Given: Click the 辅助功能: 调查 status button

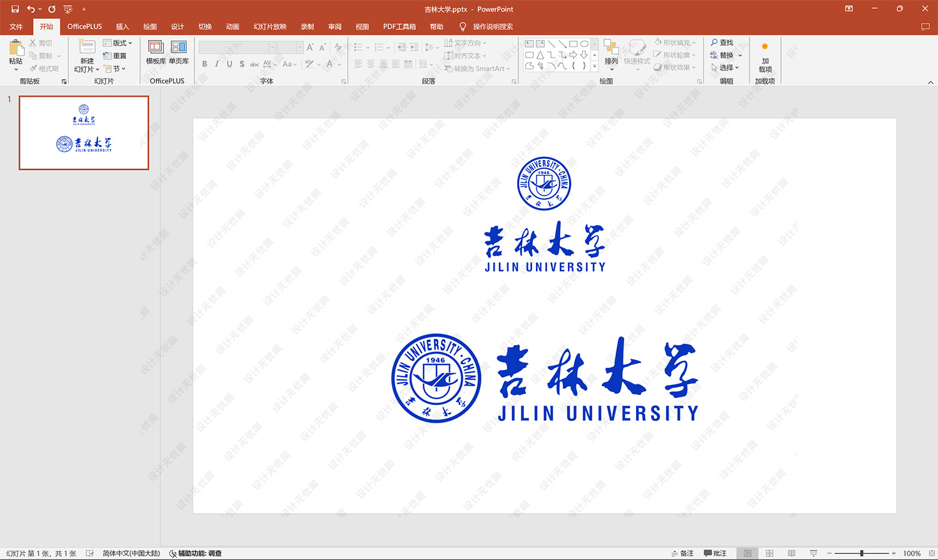Looking at the screenshot, I should point(195,553).
